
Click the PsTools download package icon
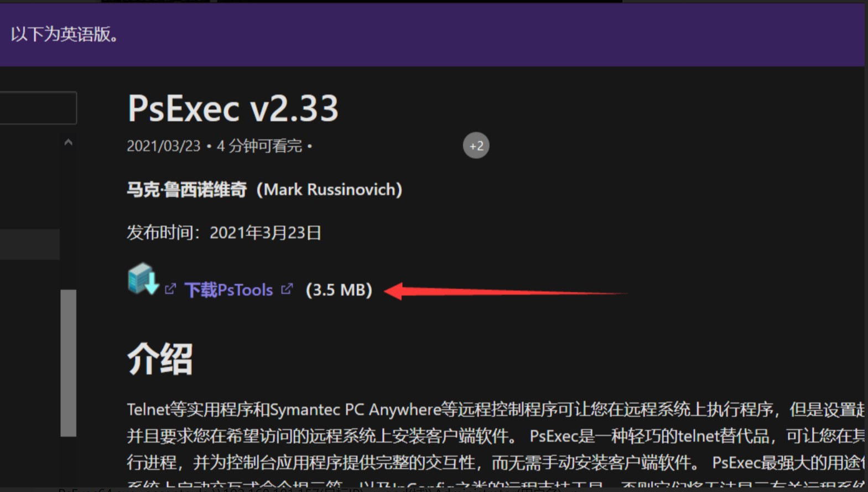click(143, 279)
